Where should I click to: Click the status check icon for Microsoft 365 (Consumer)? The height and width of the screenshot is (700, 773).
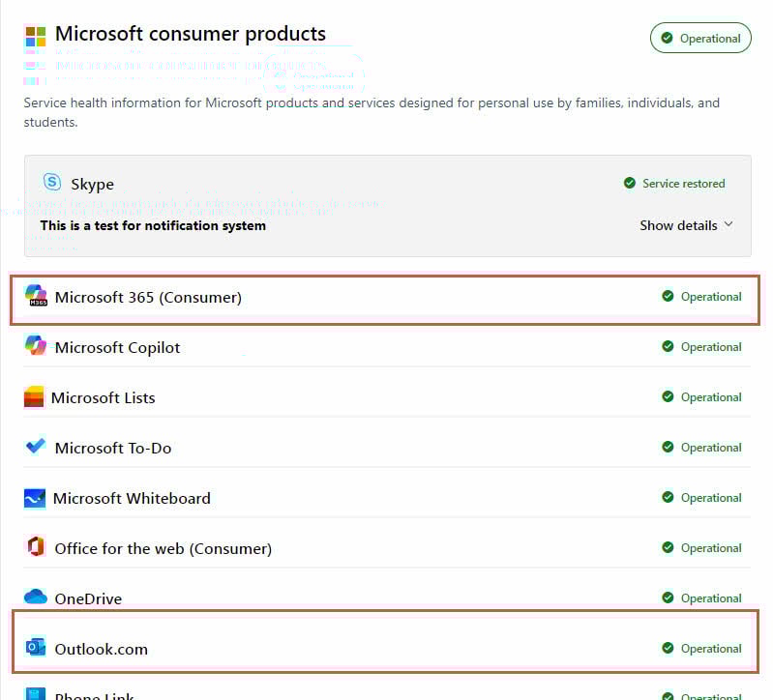click(668, 296)
